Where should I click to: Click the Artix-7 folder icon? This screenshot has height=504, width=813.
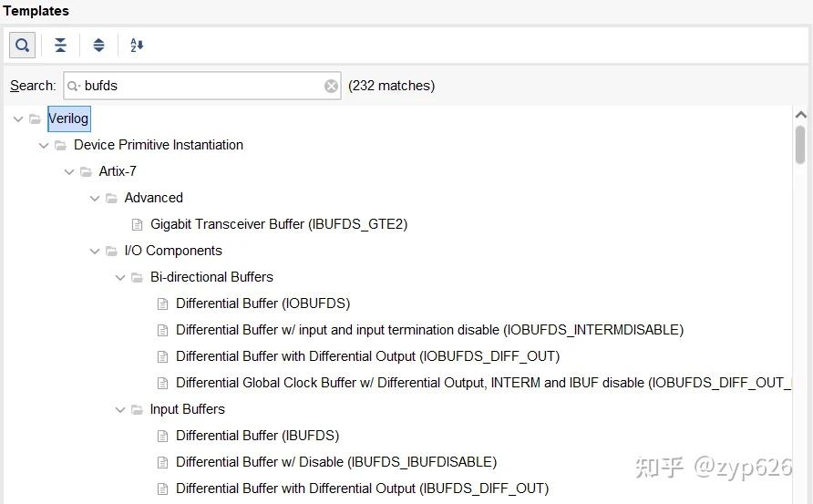(x=86, y=171)
